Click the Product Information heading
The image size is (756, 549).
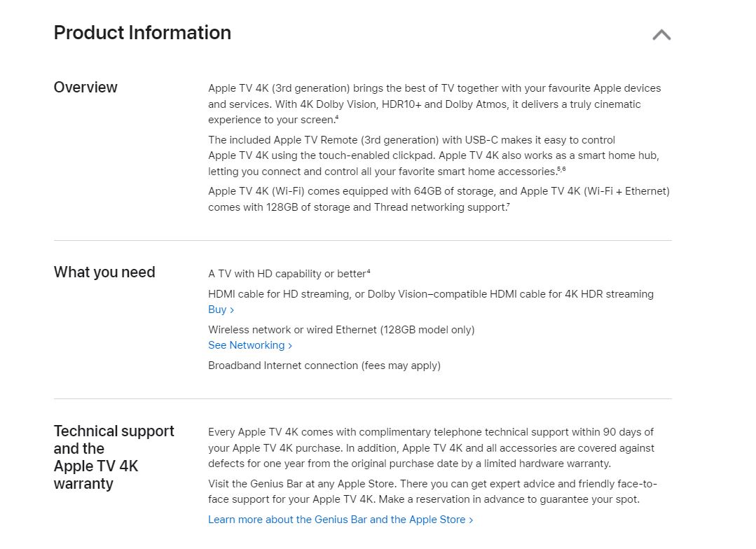[142, 33]
